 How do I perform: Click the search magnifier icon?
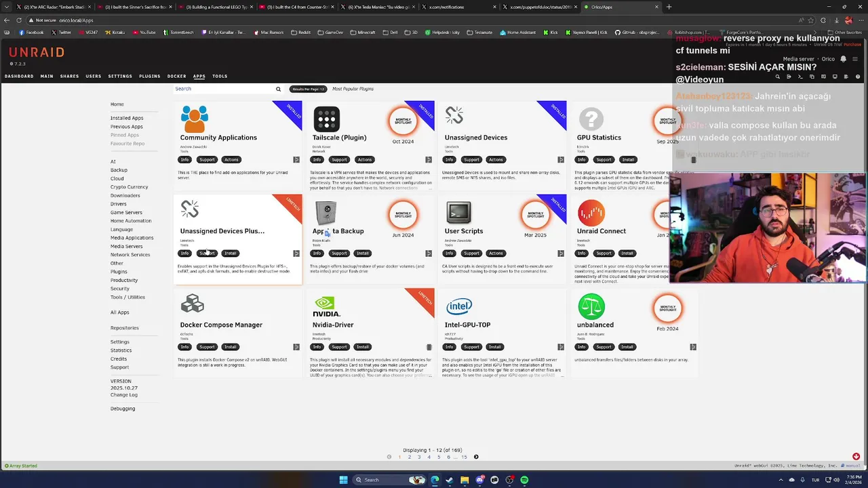tap(278, 89)
